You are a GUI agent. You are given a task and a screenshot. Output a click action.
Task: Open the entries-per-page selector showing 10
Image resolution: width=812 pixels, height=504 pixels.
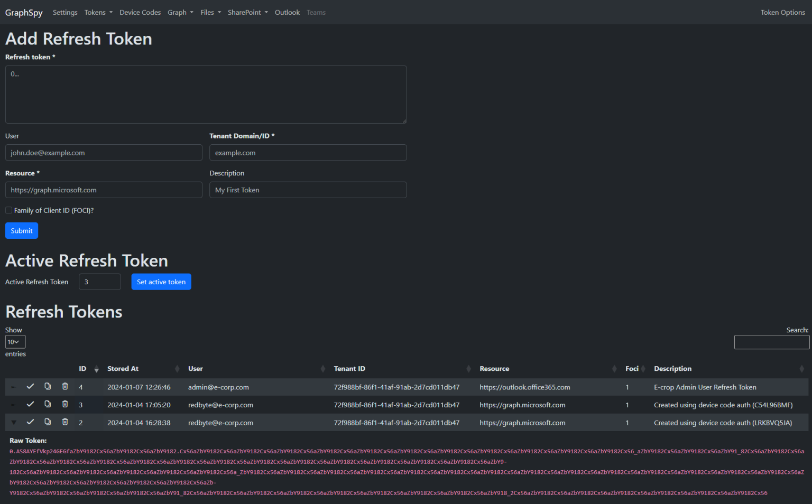click(x=15, y=341)
